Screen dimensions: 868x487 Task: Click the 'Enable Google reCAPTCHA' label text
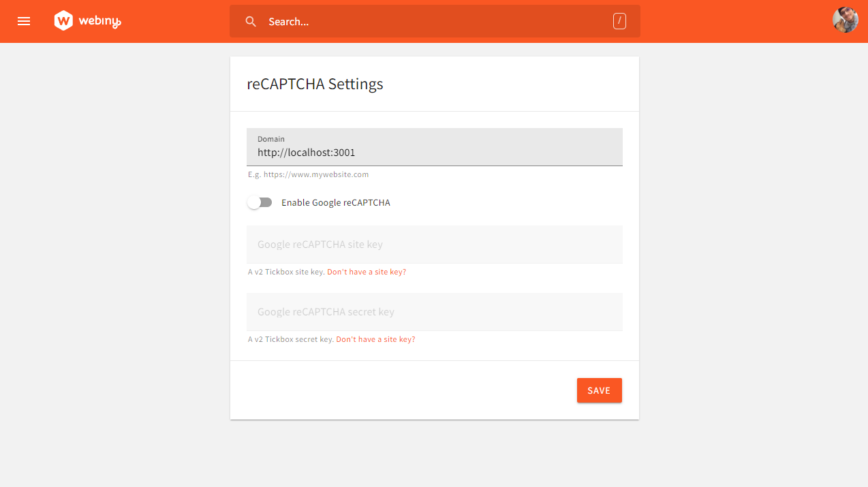tap(335, 202)
